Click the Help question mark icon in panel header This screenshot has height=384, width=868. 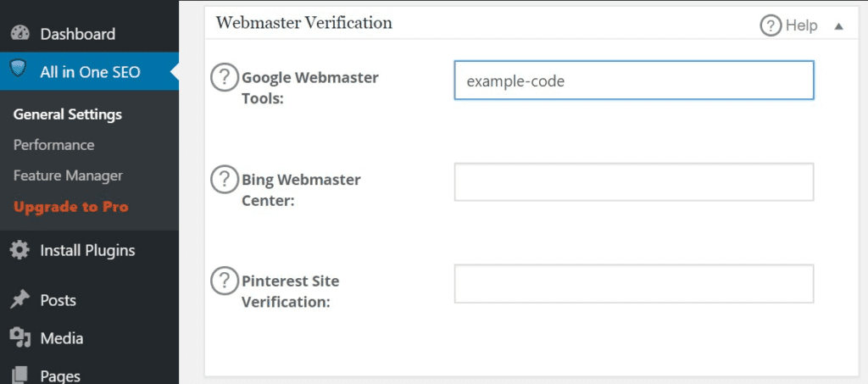(x=771, y=25)
